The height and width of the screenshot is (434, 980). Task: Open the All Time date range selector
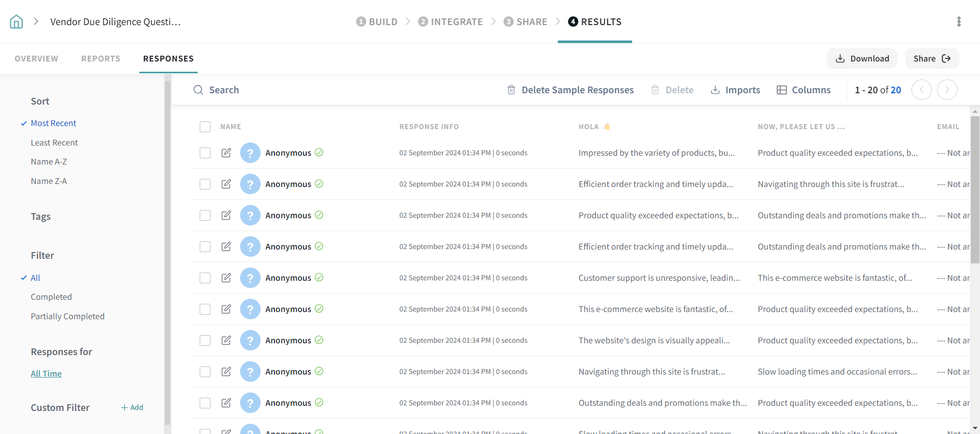[x=46, y=374]
